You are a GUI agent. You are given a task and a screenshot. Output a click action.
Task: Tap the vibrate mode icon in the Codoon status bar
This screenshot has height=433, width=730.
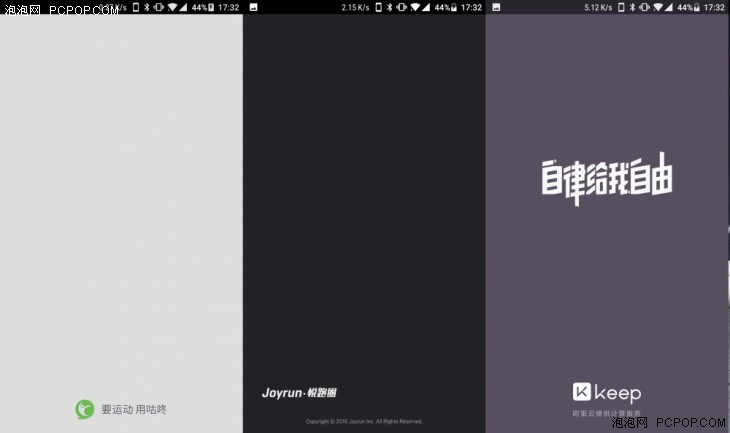[159, 7]
